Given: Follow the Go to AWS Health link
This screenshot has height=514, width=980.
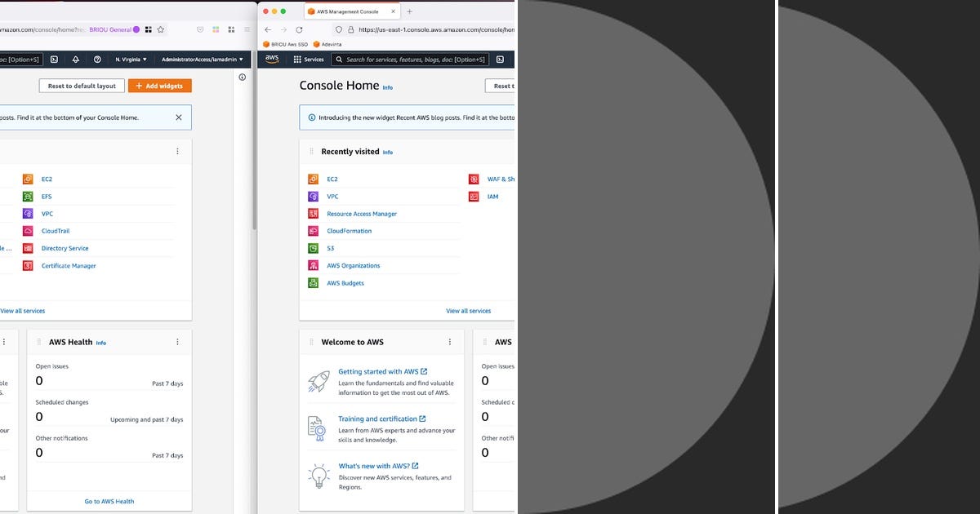Looking at the screenshot, I should tap(109, 501).
